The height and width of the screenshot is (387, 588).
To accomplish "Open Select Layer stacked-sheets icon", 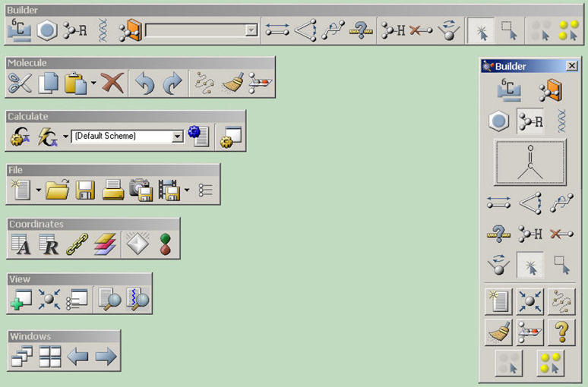I will [x=105, y=244].
